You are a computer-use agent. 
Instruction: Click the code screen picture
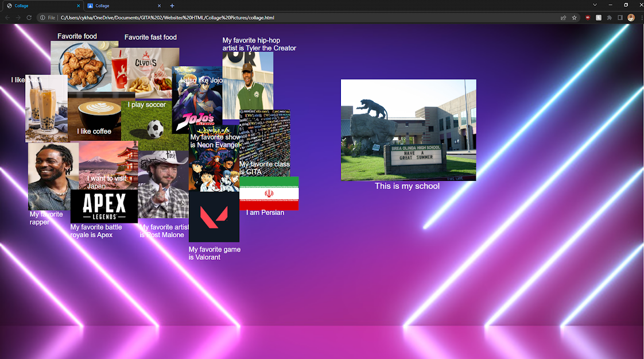tap(265, 142)
